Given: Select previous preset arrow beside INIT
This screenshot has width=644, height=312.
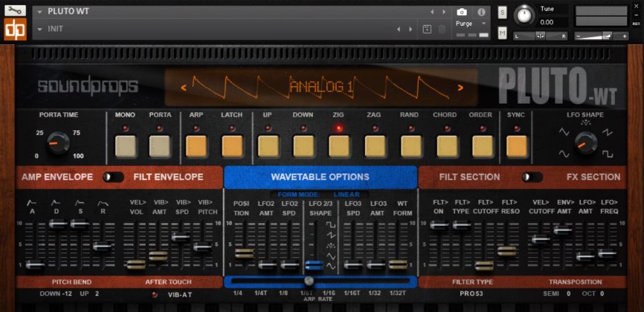Looking at the screenshot, I should pyautogui.click(x=398, y=29).
